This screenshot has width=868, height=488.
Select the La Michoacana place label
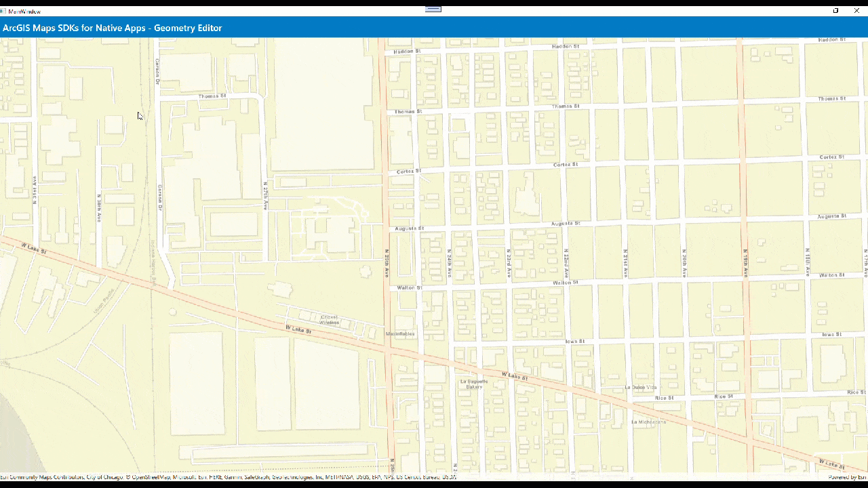pyautogui.click(x=649, y=422)
